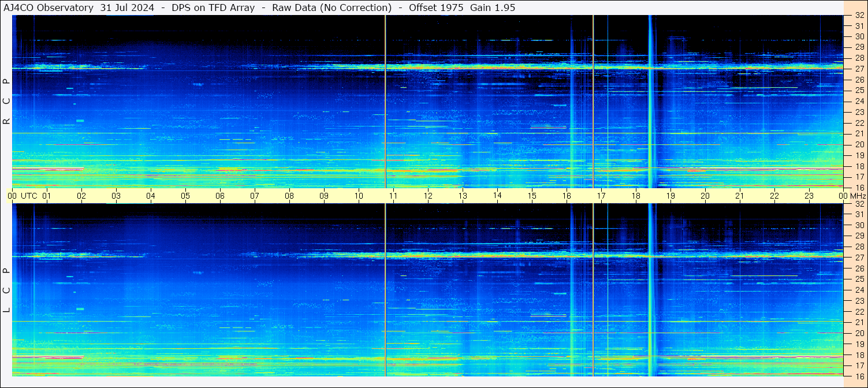The width and height of the screenshot is (868, 388).
Task: Click the 03 hour label on UTC axis
Action: pos(116,196)
